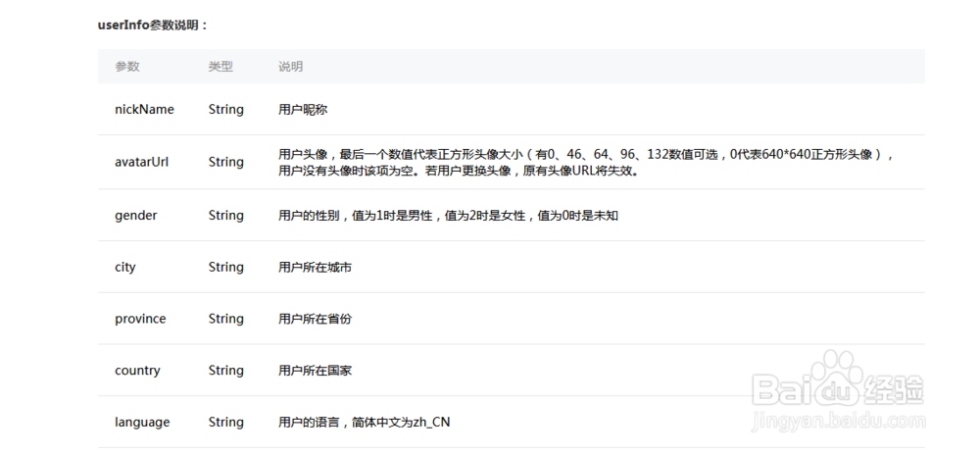Click the '用户所在城市' description
980x454 pixels.
[315, 267]
